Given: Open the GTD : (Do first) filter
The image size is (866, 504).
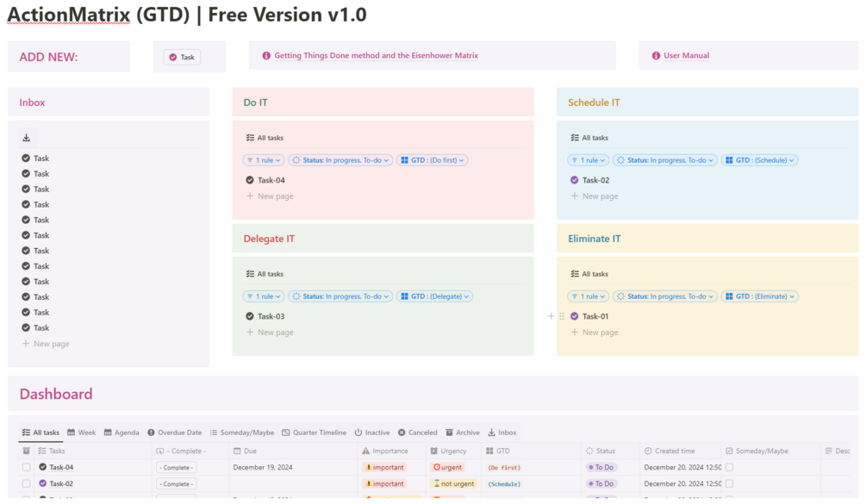Looking at the screenshot, I should click(x=433, y=160).
